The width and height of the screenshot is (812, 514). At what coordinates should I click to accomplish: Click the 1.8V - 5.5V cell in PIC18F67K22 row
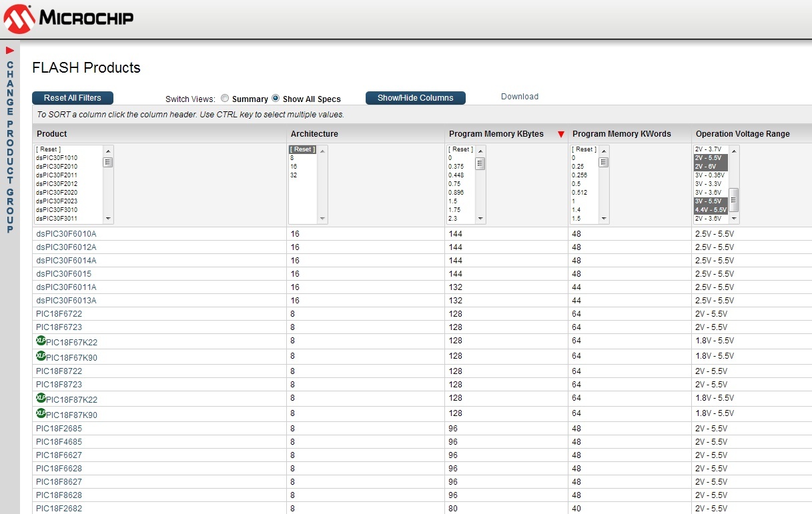[715, 341]
